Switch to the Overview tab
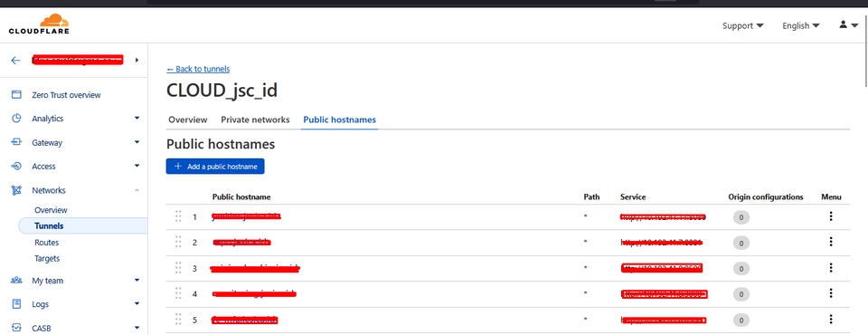Image resolution: width=868 pixels, height=335 pixels. pos(188,120)
